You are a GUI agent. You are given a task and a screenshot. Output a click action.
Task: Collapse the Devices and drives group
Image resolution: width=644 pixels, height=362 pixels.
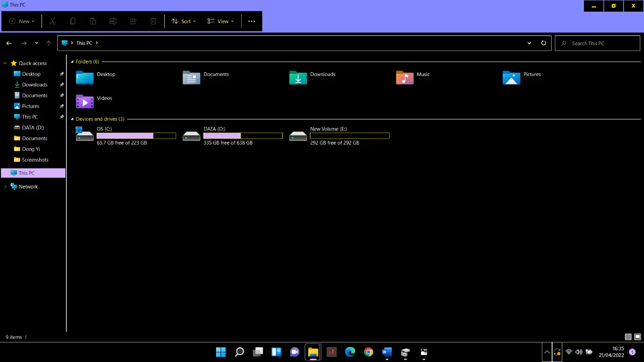pos(72,119)
